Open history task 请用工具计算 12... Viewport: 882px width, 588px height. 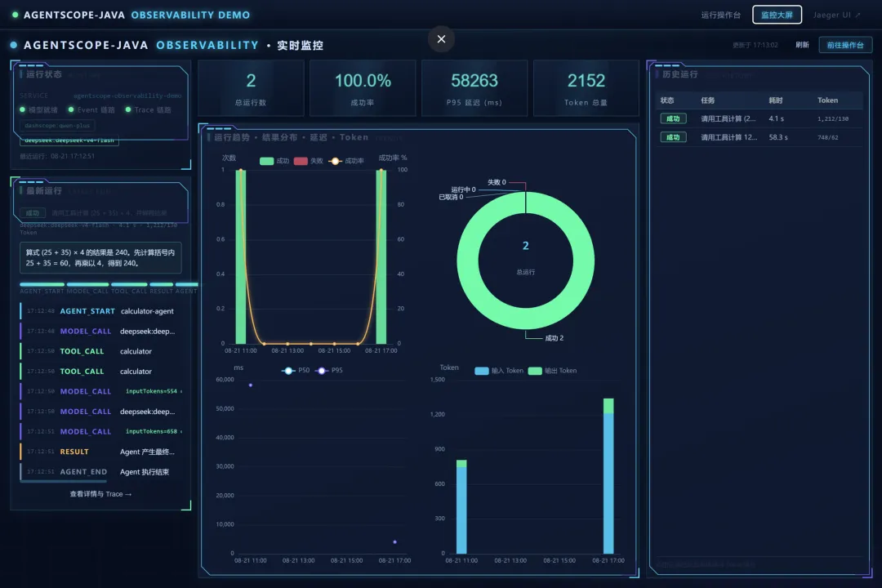tap(729, 137)
